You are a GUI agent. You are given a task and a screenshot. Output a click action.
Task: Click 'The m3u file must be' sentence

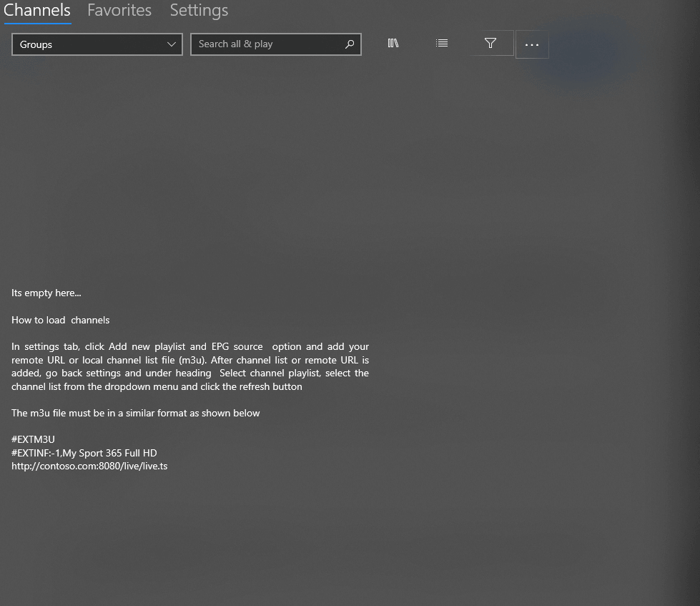click(x=135, y=413)
